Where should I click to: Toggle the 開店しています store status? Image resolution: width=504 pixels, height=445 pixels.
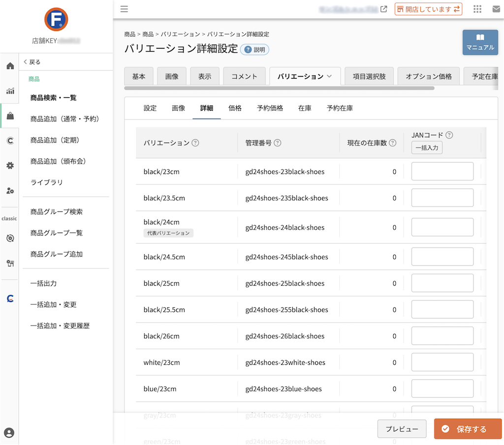(x=428, y=9)
